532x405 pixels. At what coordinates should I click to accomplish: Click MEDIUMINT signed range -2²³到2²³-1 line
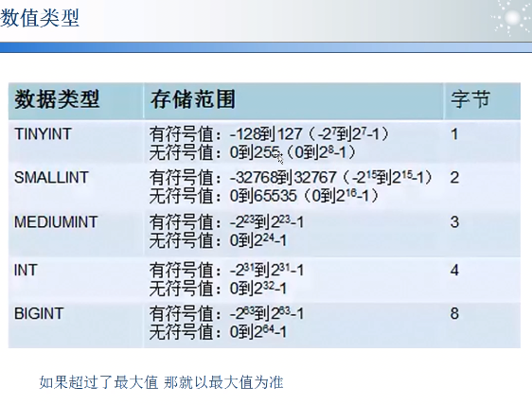click(226, 222)
